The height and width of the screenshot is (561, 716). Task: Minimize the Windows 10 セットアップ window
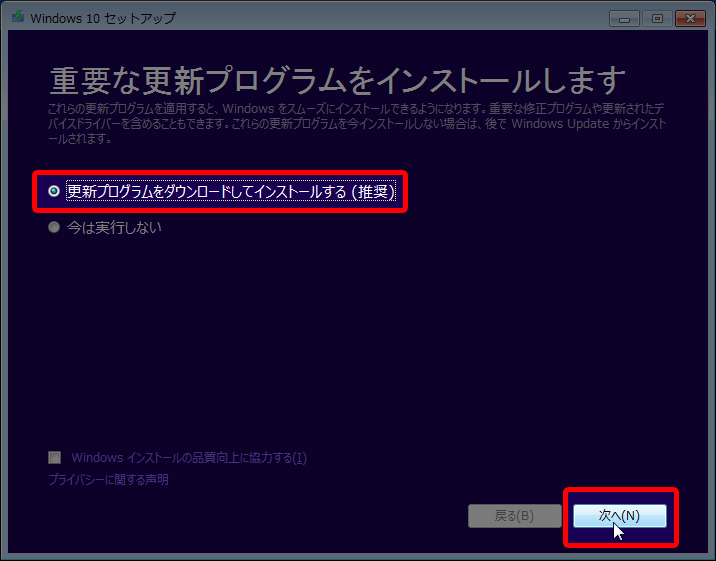[626, 17]
